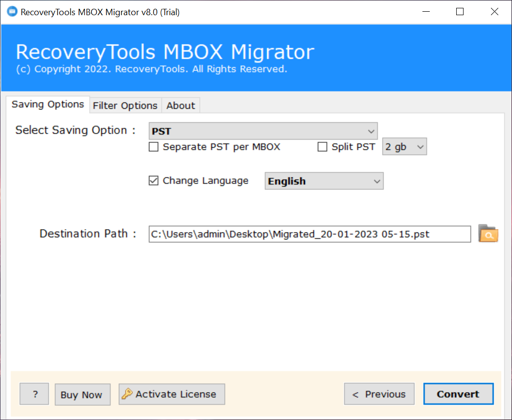
Task: Open the Select Saving Option PST dropdown
Action: coord(263,131)
